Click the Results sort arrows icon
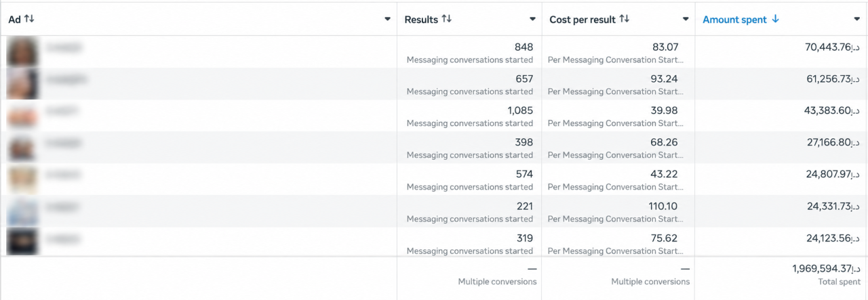The height and width of the screenshot is (300, 868). [446, 19]
